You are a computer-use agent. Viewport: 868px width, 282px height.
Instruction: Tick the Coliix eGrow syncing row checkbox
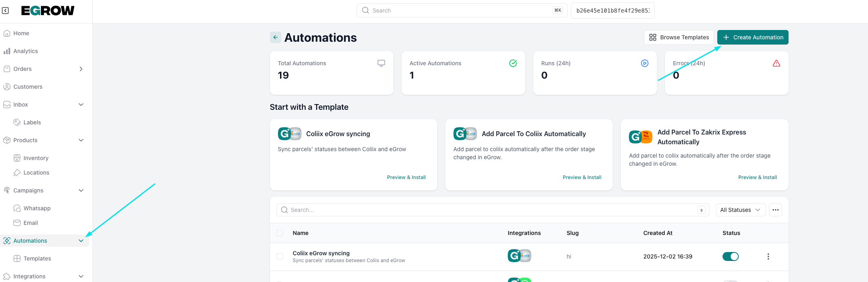point(280,256)
